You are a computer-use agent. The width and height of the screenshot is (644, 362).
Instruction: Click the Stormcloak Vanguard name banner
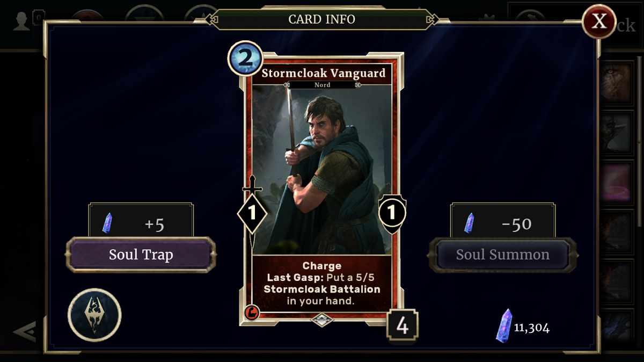tap(323, 74)
